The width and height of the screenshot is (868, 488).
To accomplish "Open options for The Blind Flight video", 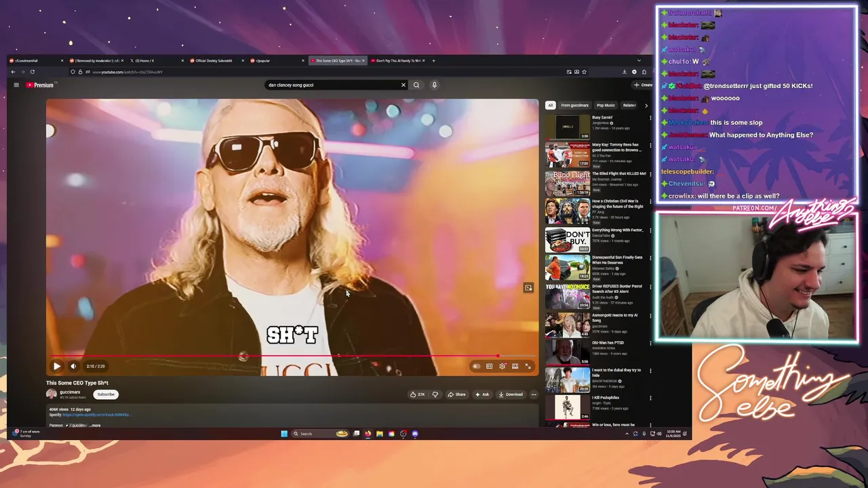I will click(650, 174).
